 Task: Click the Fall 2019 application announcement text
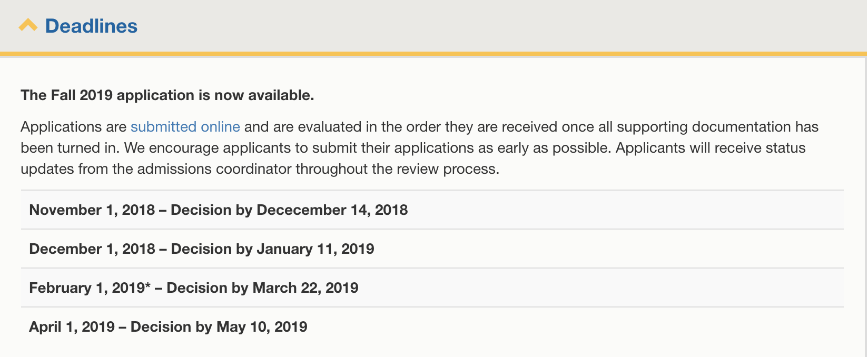pyautogui.click(x=166, y=95)
